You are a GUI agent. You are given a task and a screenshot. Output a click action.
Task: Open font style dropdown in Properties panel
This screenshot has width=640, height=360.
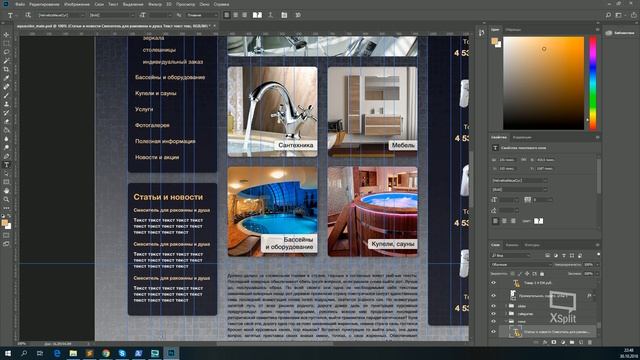(519, 189)
